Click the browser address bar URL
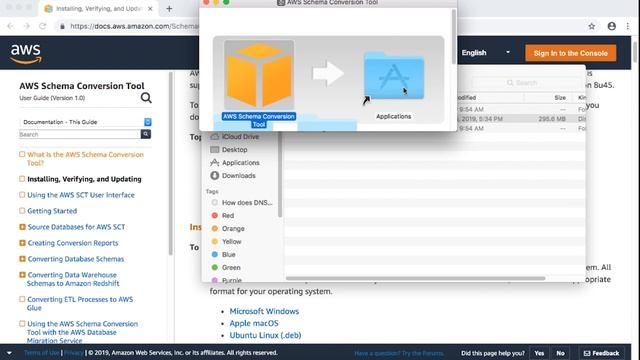640x360 pixels. tap(134, 26)
